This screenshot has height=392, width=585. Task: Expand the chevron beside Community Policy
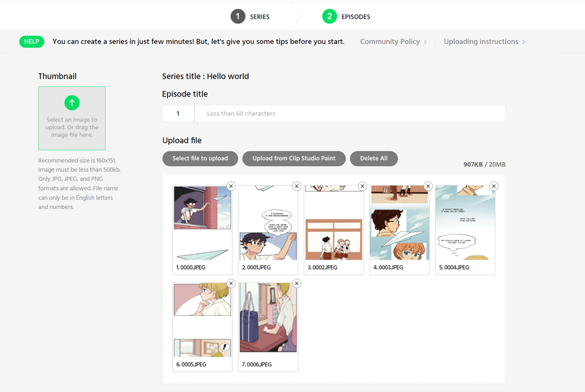coord(426,42)
